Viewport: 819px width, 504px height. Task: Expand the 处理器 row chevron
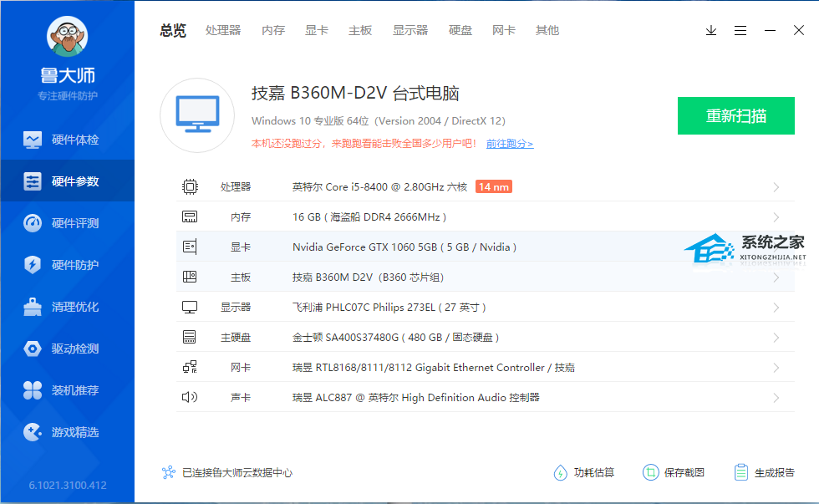click(x=776, y=187)
